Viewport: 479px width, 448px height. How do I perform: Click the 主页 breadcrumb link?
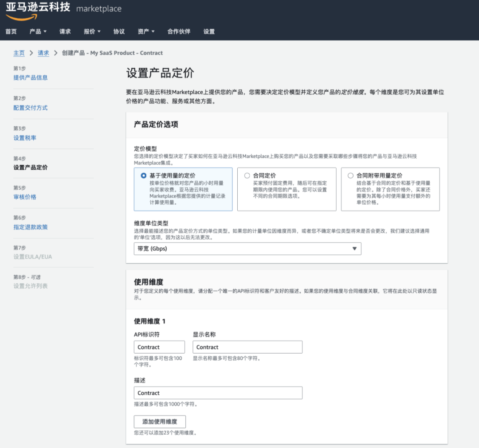[x=19, y=53]
